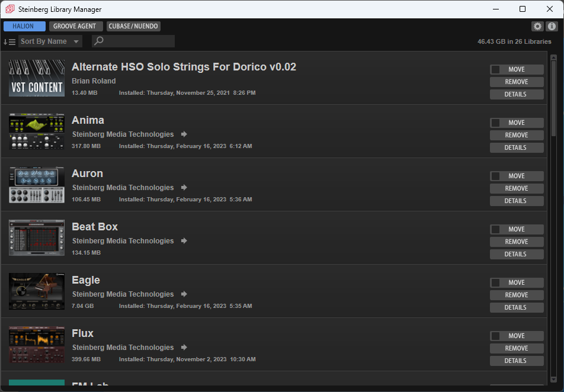The image size is (564, 392).
Task: Click the arrow icon next to Eagle vendor
Action: point(184,294)
